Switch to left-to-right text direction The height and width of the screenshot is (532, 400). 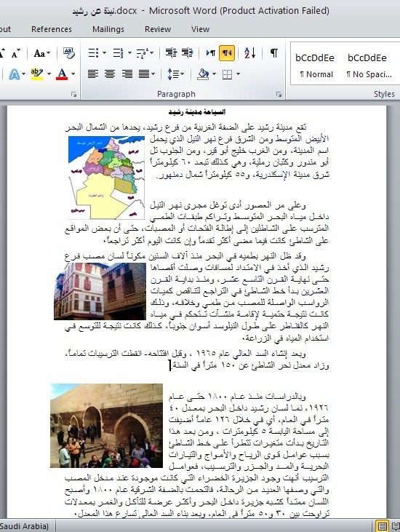(x=210, y=53)
